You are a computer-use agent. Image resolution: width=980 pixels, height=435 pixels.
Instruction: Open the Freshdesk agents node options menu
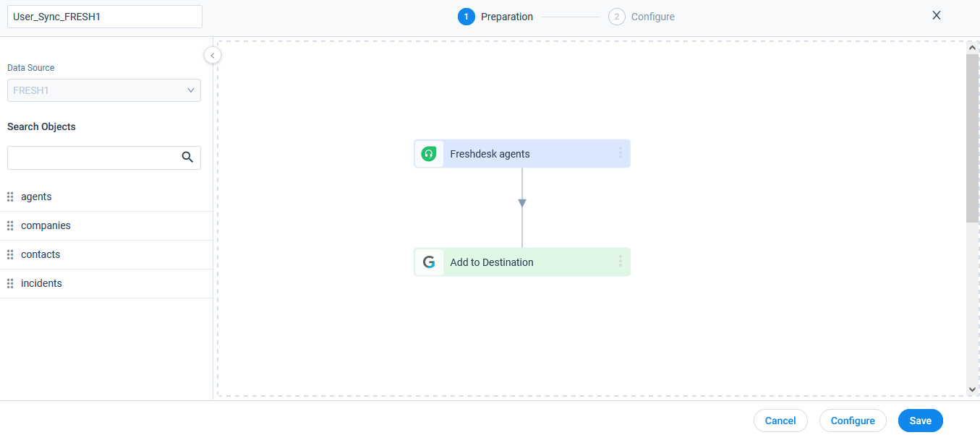(620, 153)
